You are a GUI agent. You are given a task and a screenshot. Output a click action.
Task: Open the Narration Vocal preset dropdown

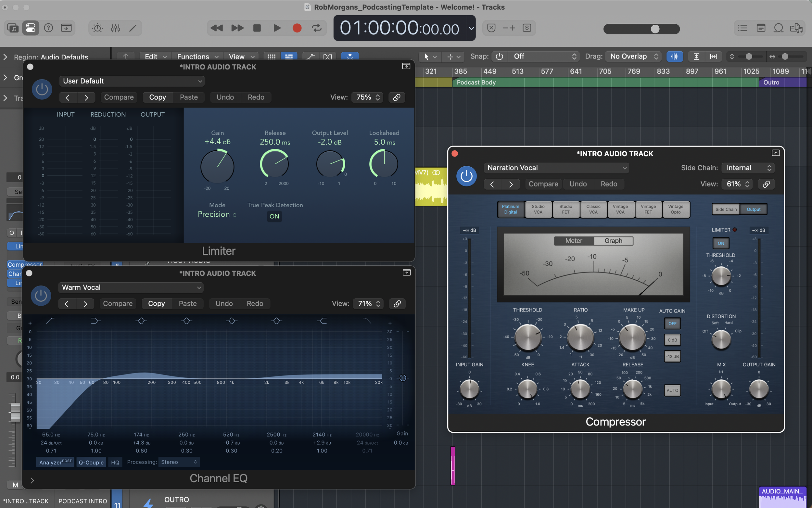click(x=556, y=168)
